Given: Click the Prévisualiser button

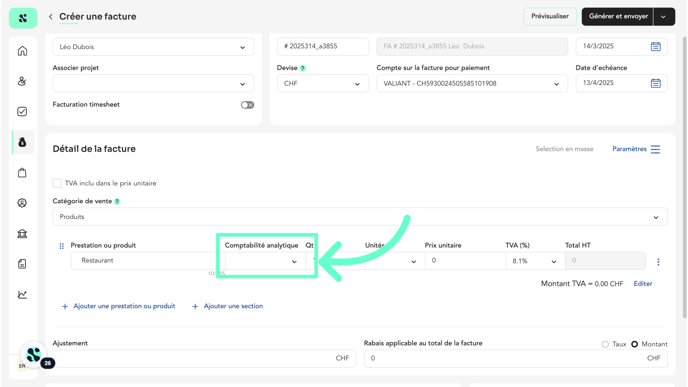Looking at the screenshot, I should point(550,17).
